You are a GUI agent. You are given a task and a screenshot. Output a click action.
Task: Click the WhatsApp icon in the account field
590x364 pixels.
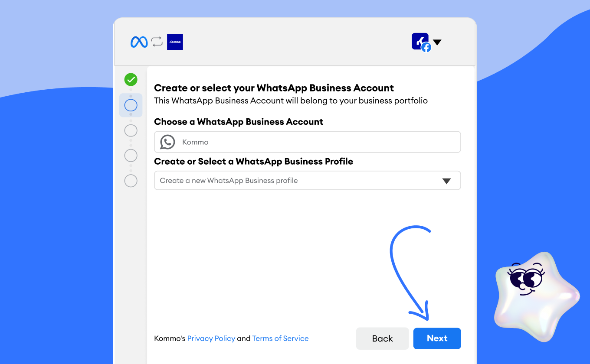coord(167,142)
